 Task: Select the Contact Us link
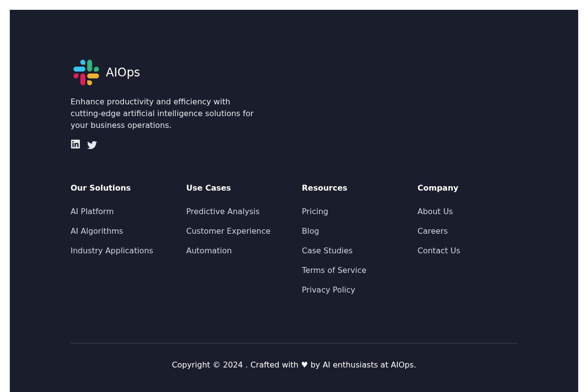pos(439,250)
